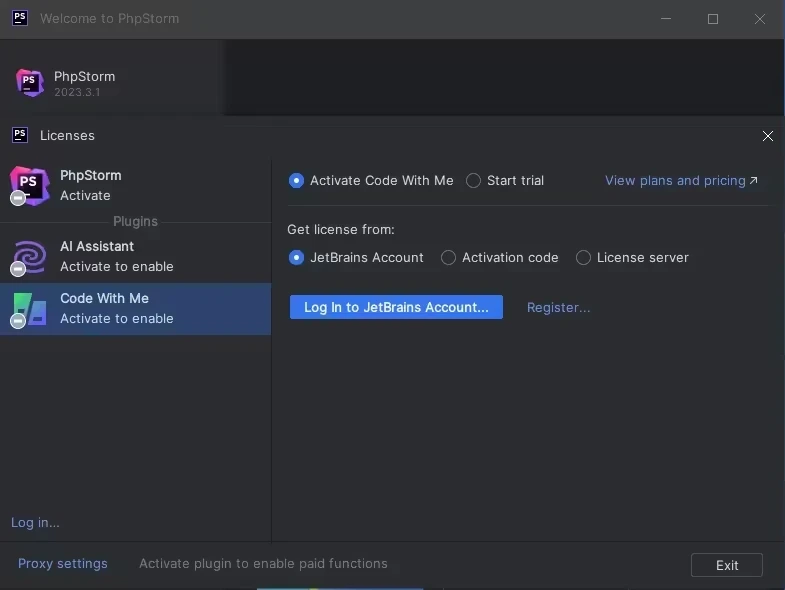Image resolution: width=785 pixels, height=590 pixels.
Task: Switch license source to Activation code
Action: tap(448, 258)
